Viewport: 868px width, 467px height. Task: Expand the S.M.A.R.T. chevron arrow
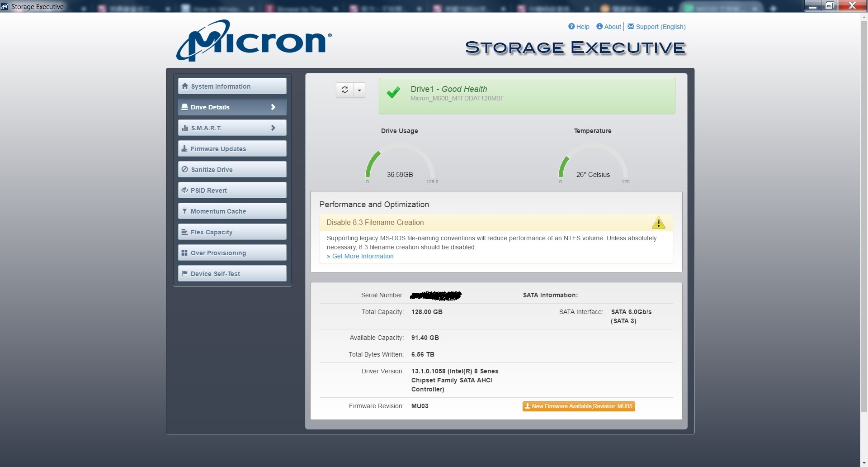273,128
